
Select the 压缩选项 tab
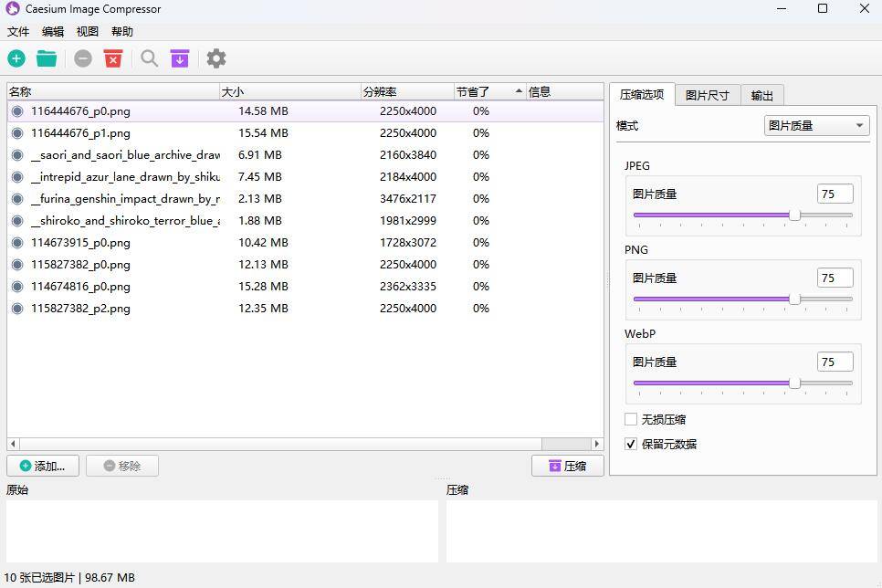tap(642, 95)
